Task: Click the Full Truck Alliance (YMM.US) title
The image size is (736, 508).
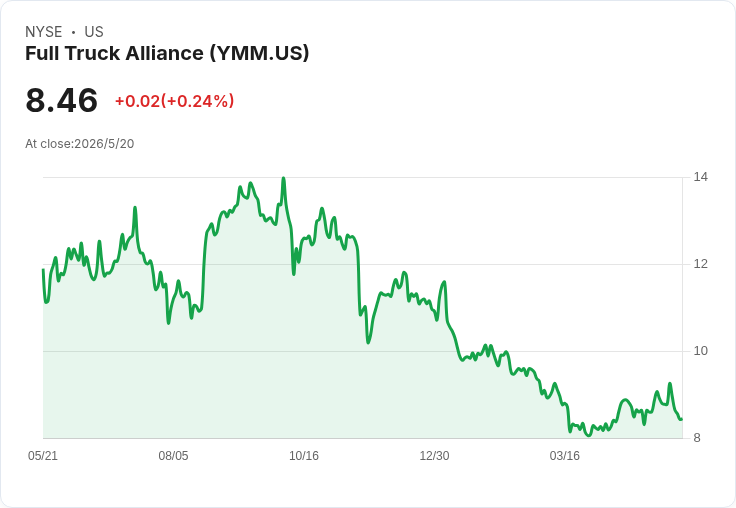Action: click(167, 54)
